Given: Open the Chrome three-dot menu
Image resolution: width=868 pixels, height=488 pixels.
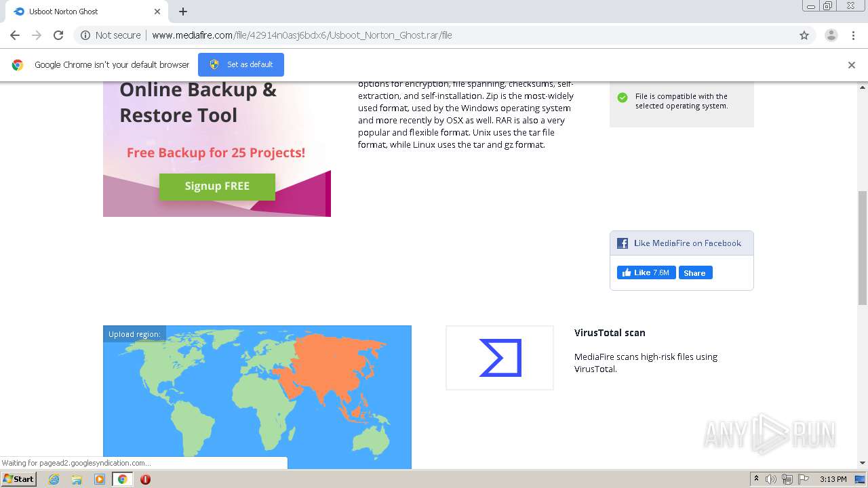Looking at the screenshot, I should pyautogui.click(x=854, y=35).
